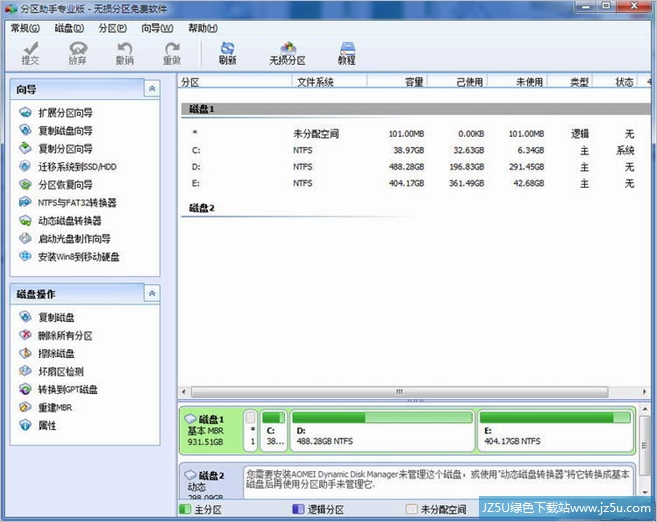Open the 向导(W) menu
Image resolution: width=657 pixels, height=522 pixels.
coord(157,28)
